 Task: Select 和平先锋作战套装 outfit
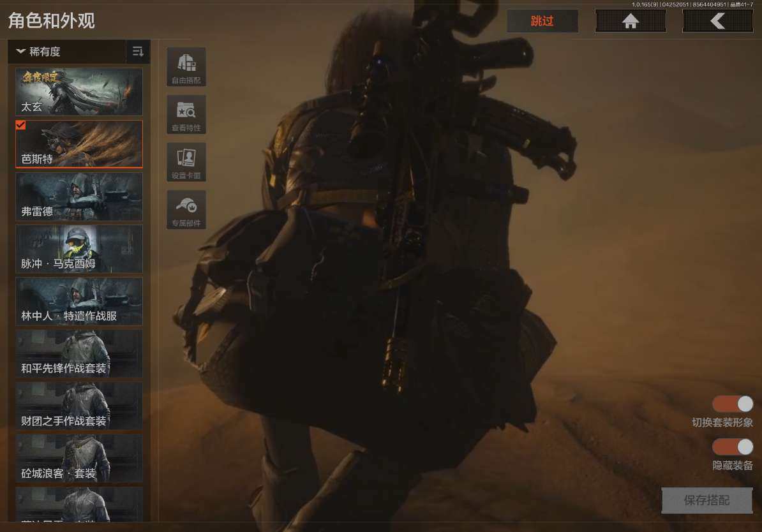coord(79,354)
